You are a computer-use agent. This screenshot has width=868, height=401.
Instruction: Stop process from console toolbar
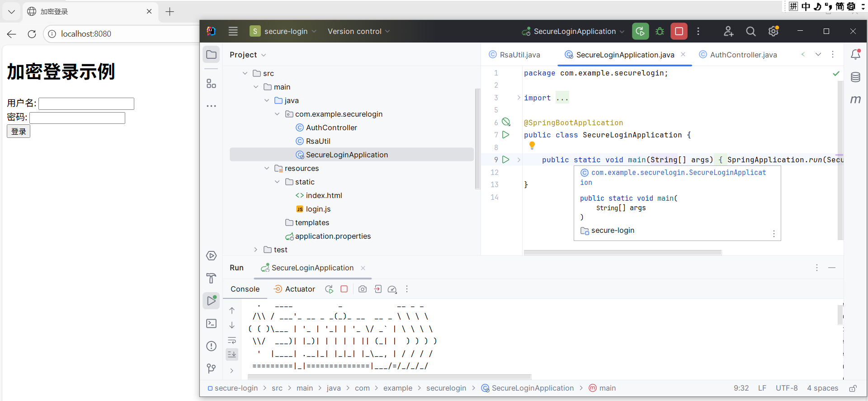(344, 289)
